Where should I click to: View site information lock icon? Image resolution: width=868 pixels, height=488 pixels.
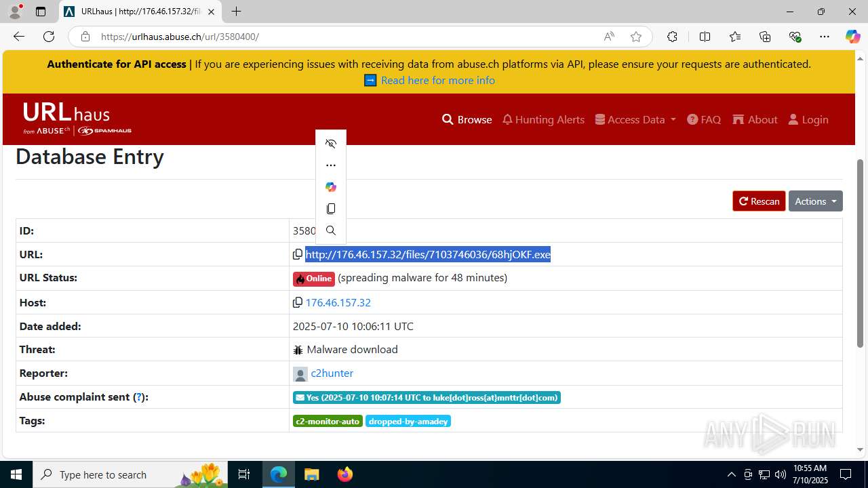(85, 37)
